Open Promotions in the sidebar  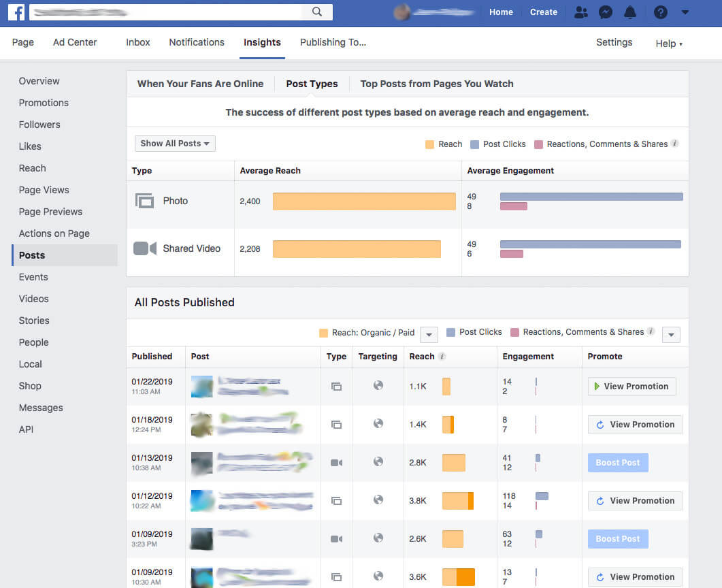44,103
